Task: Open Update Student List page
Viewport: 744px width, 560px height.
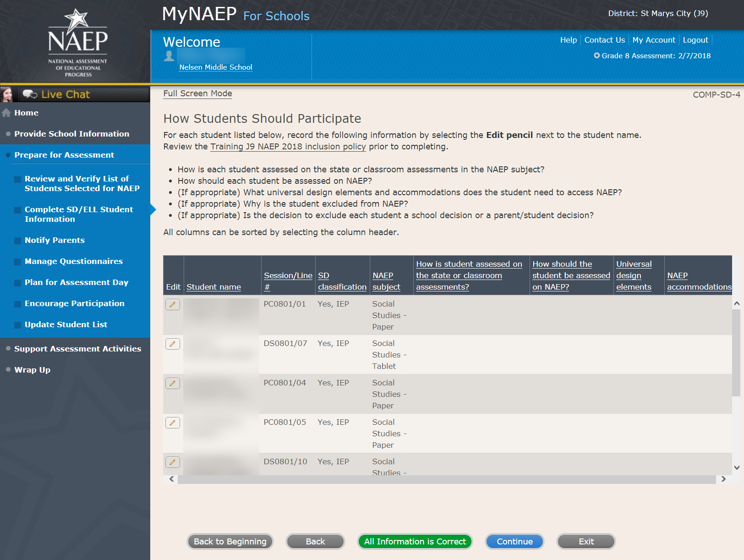Action: coord(66,324)
